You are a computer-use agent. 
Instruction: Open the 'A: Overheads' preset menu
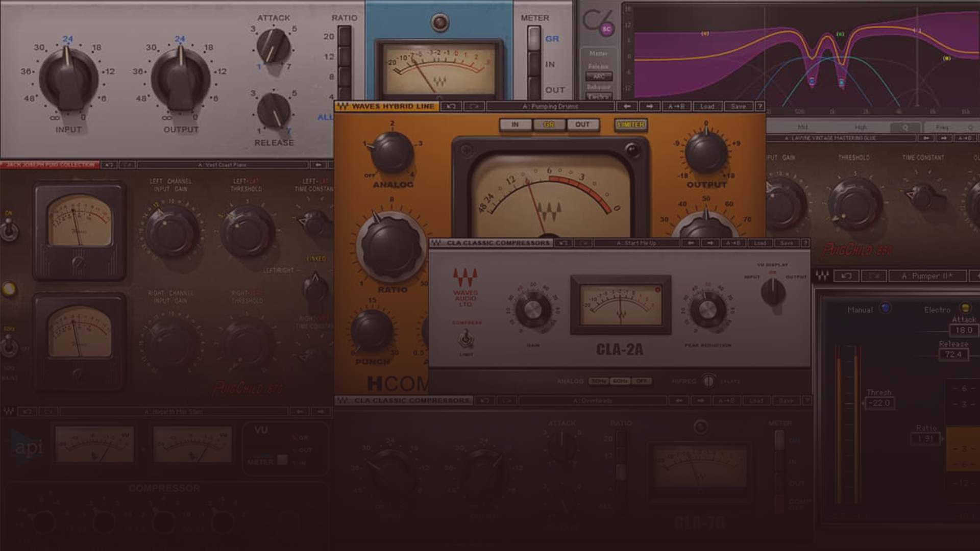(x=592, y=401)
